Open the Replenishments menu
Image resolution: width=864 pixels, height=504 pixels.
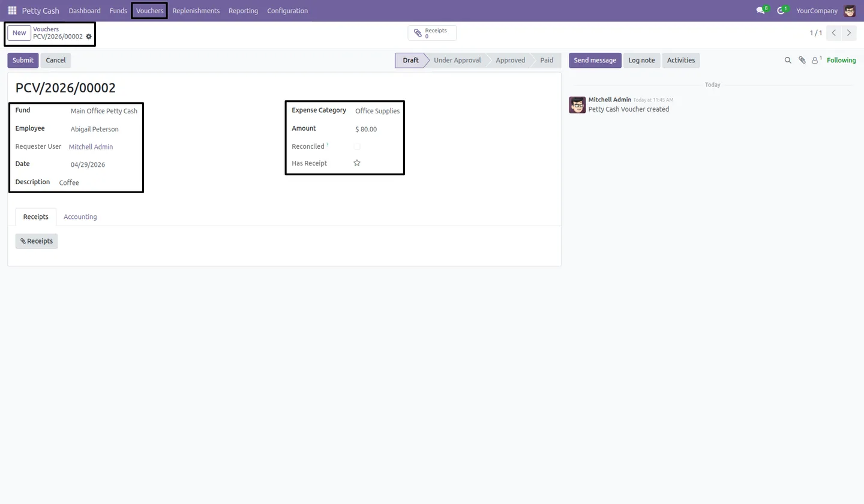pos(196,11)
